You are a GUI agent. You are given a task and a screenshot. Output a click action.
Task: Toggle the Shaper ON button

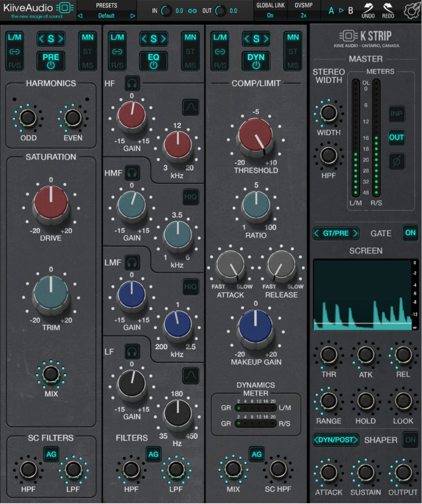coord(410,440)
